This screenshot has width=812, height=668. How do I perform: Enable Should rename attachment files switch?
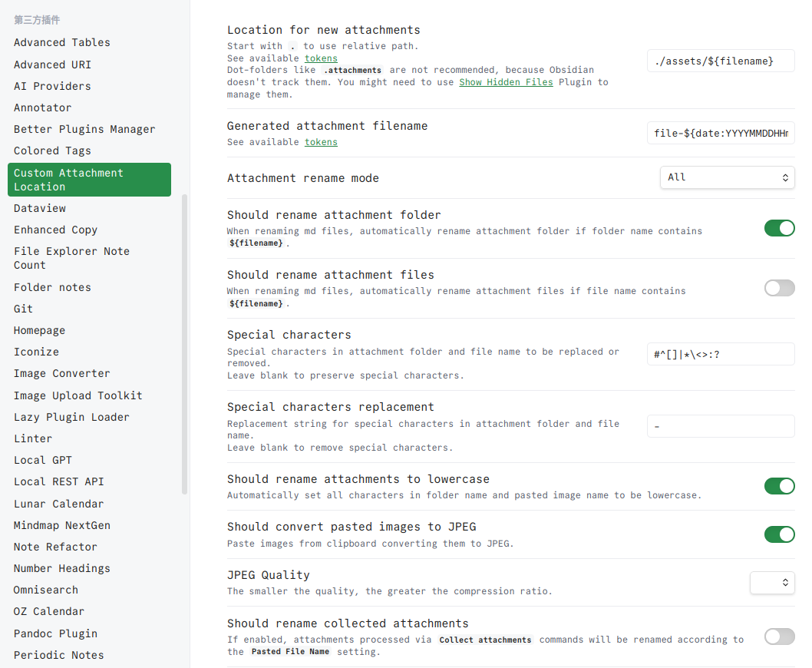pos(779,288)
